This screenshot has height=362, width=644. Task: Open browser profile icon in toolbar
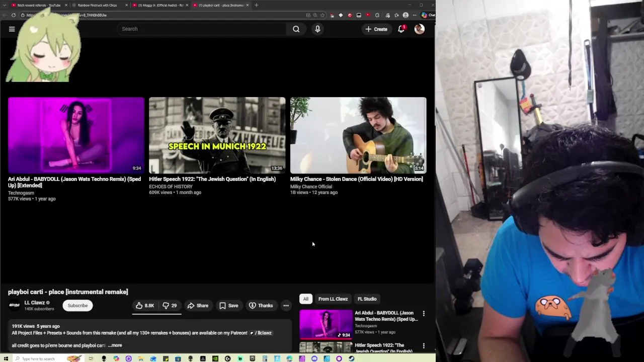pyautogui.click(x=406, y=15)
